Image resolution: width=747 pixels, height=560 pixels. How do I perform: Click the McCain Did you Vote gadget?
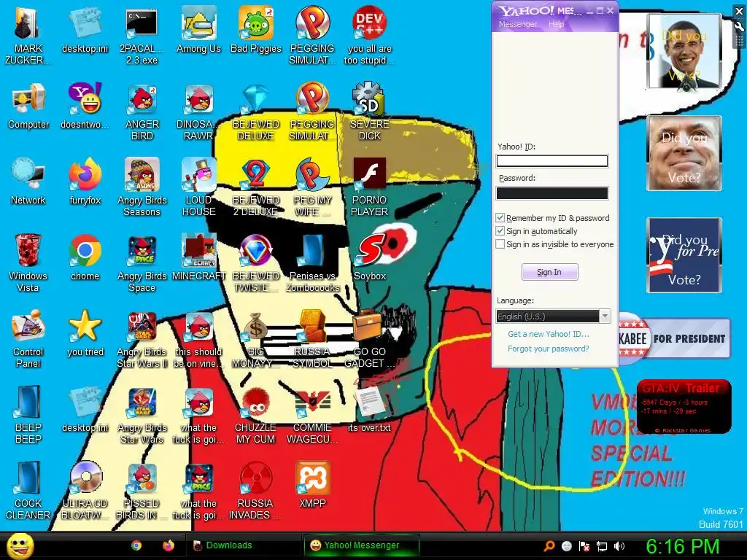pyautogui.click(x=684, y=153)
